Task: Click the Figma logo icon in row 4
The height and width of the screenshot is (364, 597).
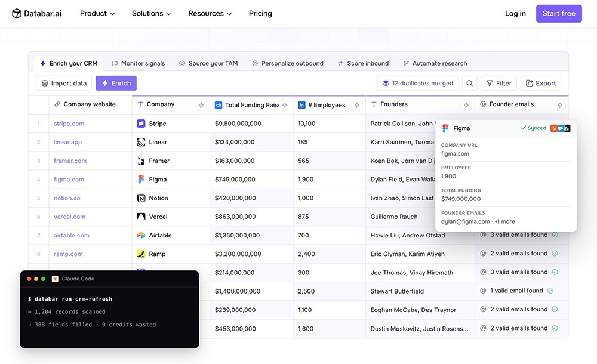Action: tap(141, 180)
